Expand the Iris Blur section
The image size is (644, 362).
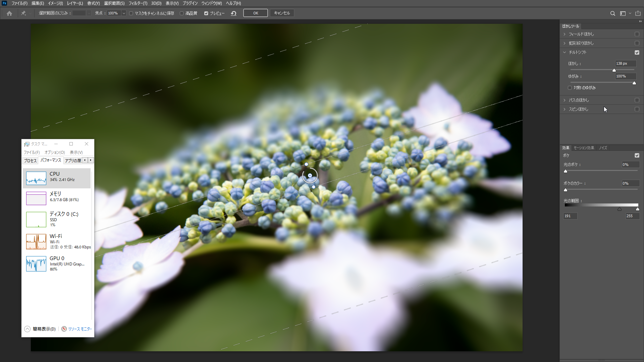[565, 43]
